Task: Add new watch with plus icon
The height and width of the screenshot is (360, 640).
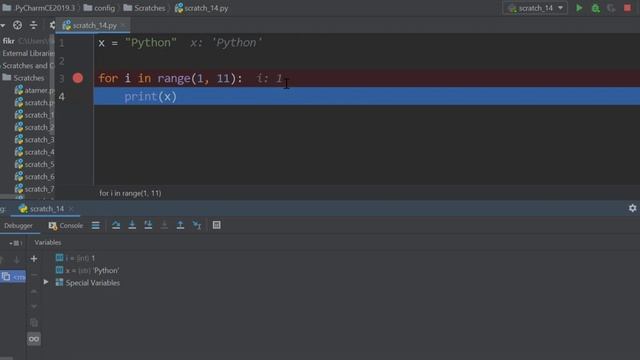Action: [34, 259]
